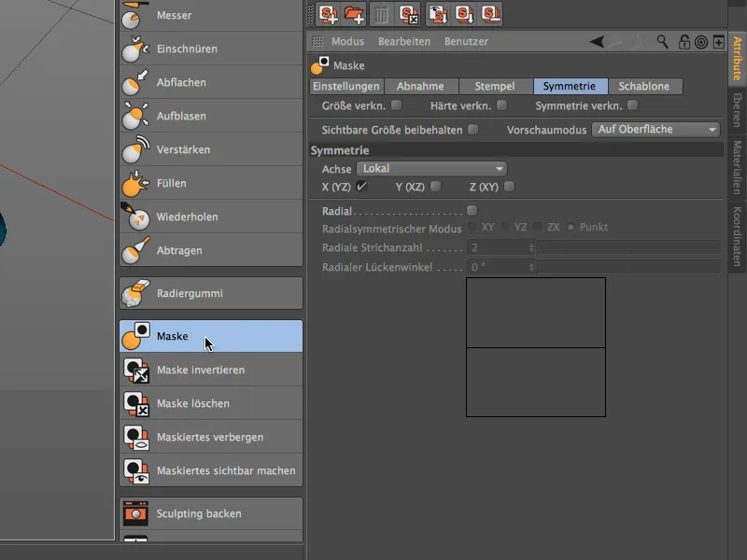
Task: Open the Koordinaten side tab
Action: tap(737, 236)
